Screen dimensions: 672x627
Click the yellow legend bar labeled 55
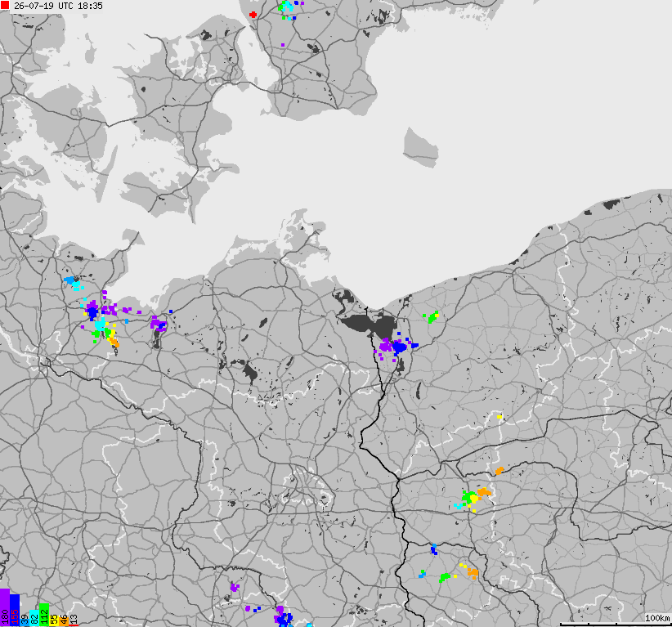[54, 620]
